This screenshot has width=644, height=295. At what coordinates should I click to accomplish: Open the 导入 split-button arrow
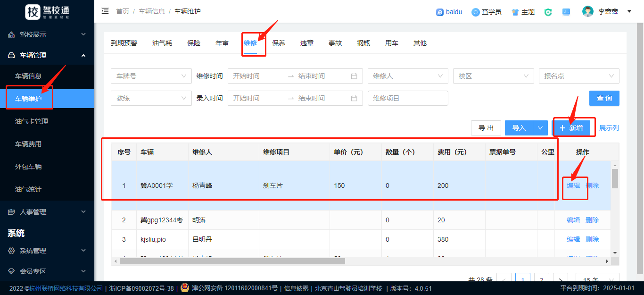(x=540, y=128)
